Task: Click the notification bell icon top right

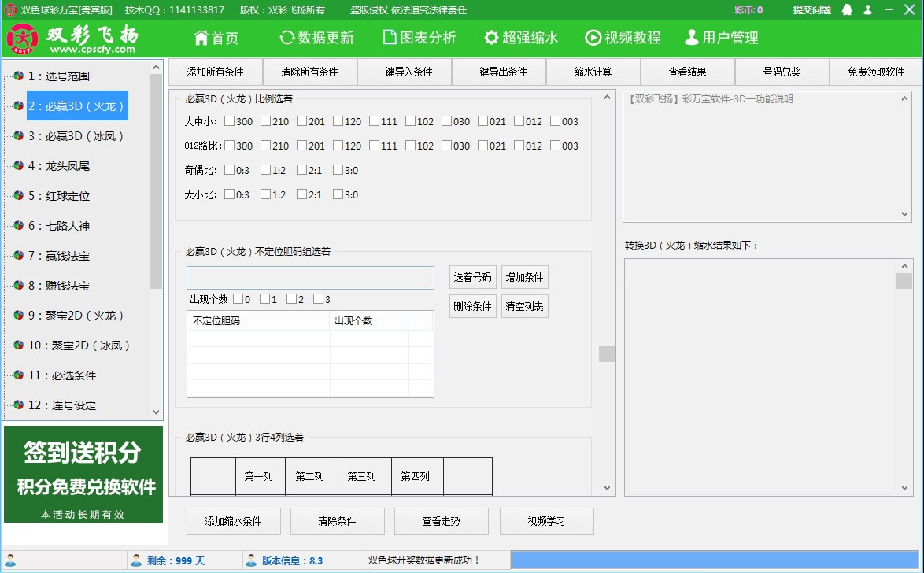Action: (847, 10)
